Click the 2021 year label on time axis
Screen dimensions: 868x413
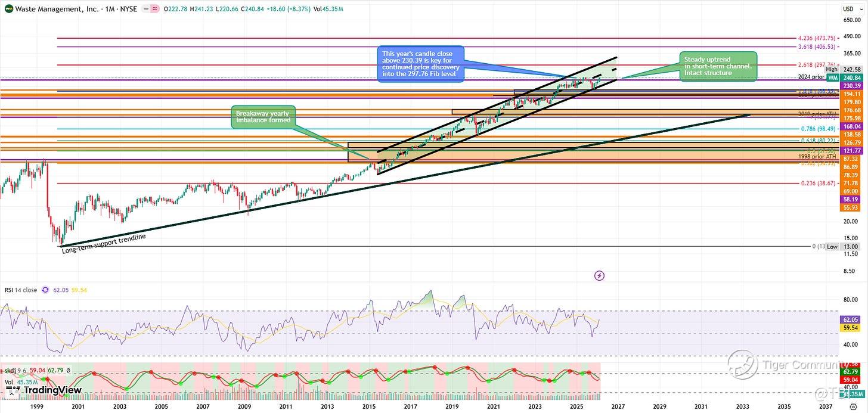point(493,406)
